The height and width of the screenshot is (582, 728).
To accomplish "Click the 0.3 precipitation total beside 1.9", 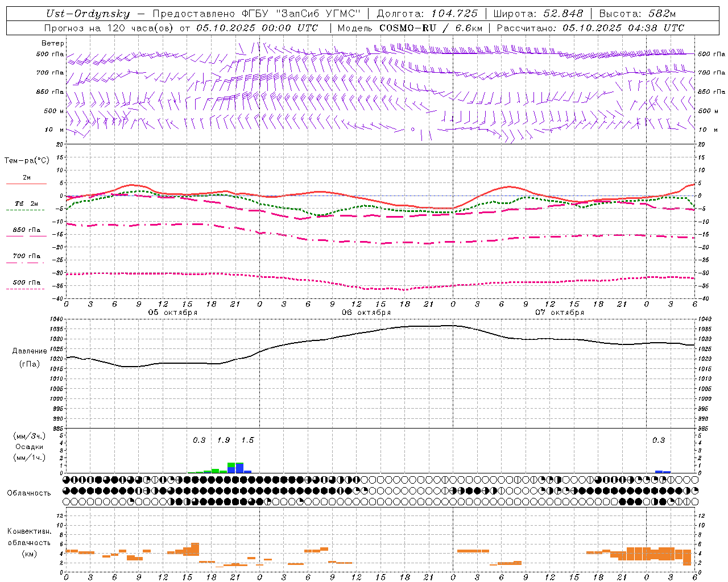I will (x=199, y=440).
